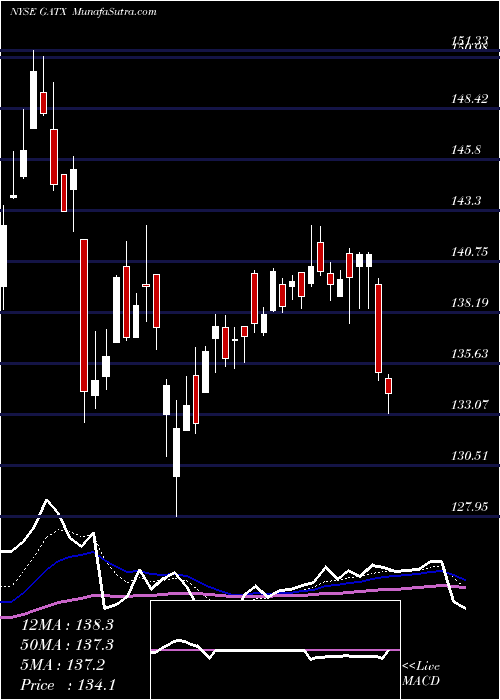Click the 135.63 price axis label
The height and width of the screenshot is (700, 500).
click(x=470, y=354)
